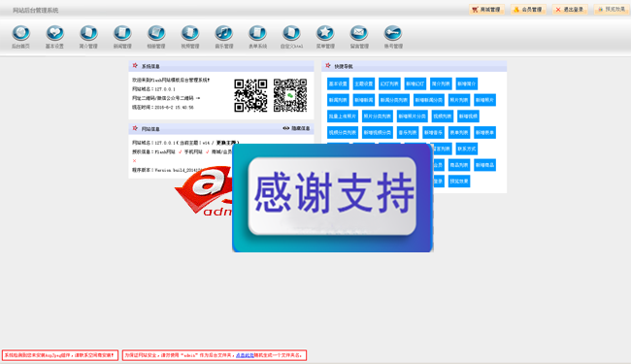Open the 视频管理 toolbar icon

point(190,33)
